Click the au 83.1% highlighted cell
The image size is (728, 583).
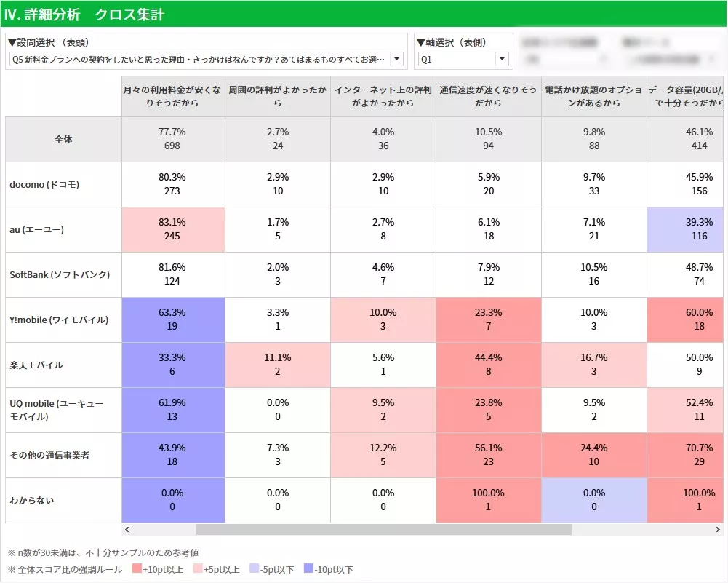point(172,229)
